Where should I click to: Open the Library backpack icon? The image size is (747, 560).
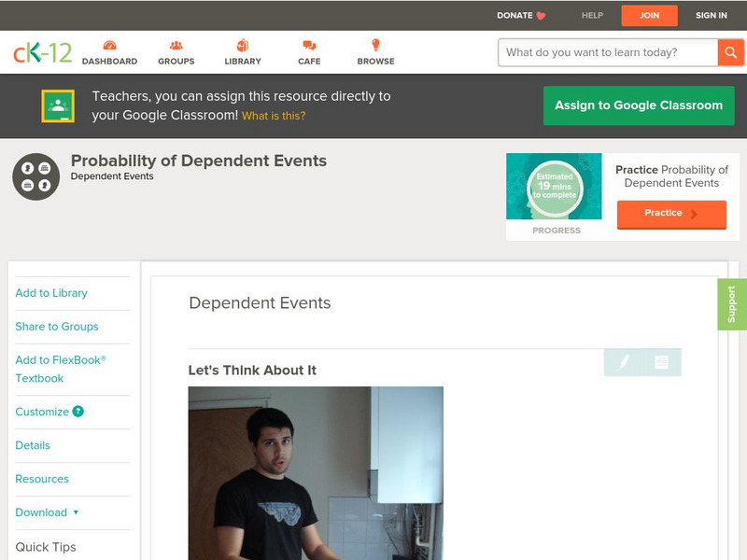pyautogui.click(x=243, y=45)
